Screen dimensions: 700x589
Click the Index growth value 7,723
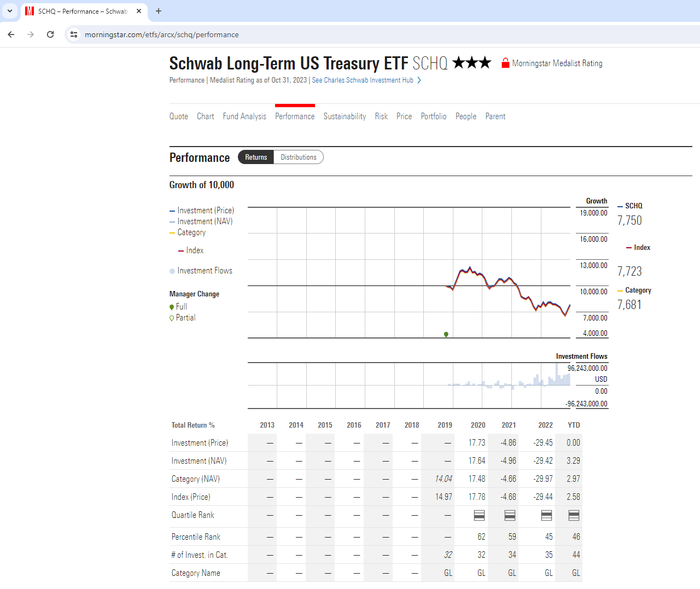(x=629, y=271)
